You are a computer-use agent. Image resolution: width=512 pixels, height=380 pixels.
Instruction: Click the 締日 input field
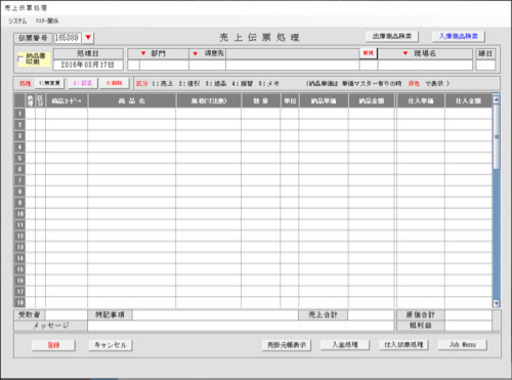point(485,65)
